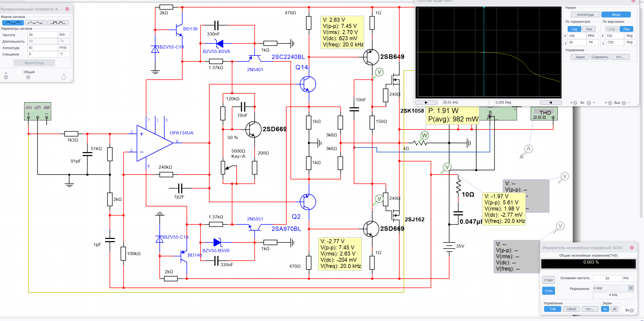The height and width of the screenshot is (321, 644).
Task: Close the Bode plotter window
Action: tap(633, 1)
